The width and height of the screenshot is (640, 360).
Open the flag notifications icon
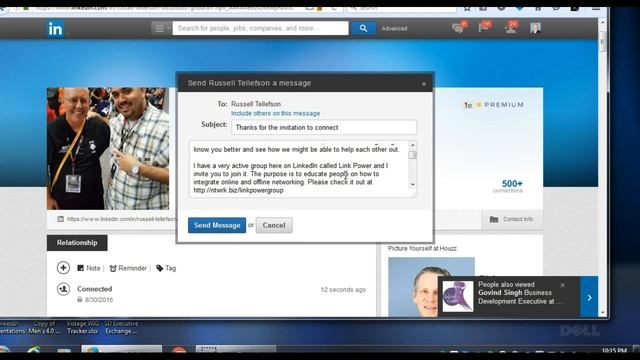pyautogui.click(x=484, y=27)
